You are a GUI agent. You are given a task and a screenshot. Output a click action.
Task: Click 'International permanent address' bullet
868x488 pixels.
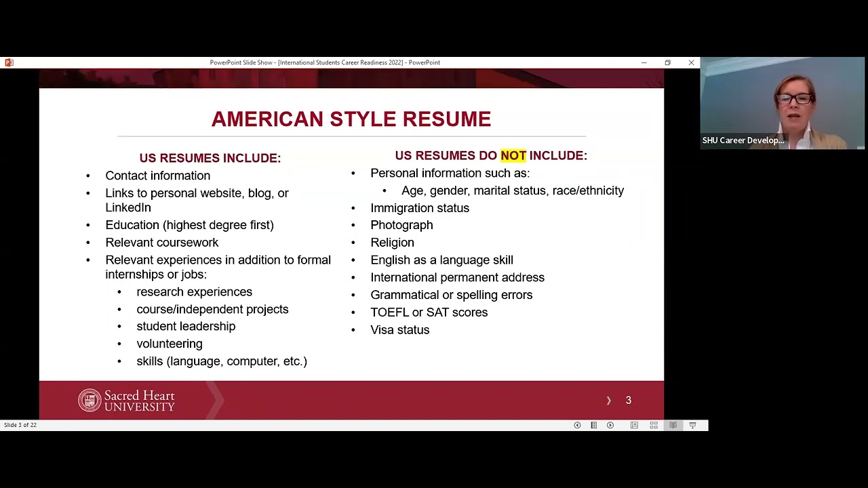[x=457, y=277]
